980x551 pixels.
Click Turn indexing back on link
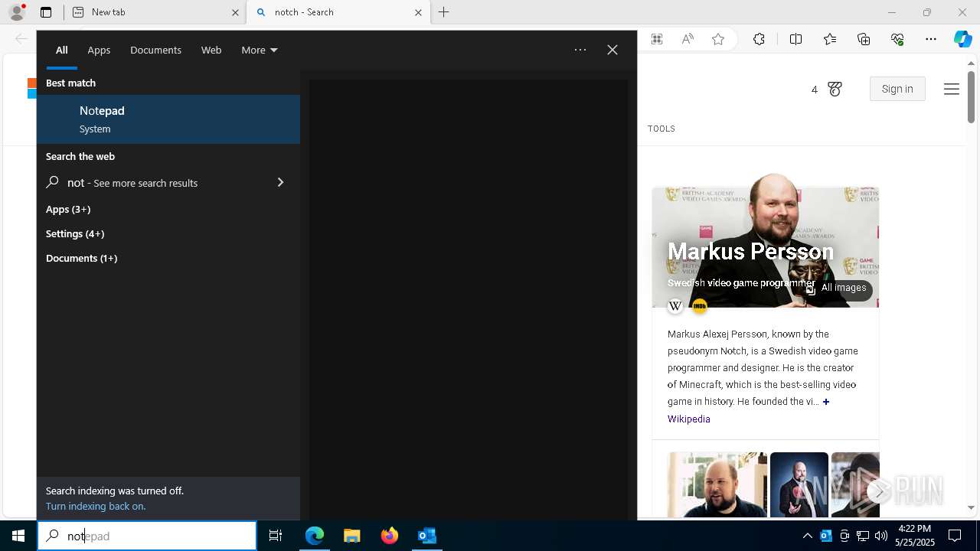96,506
